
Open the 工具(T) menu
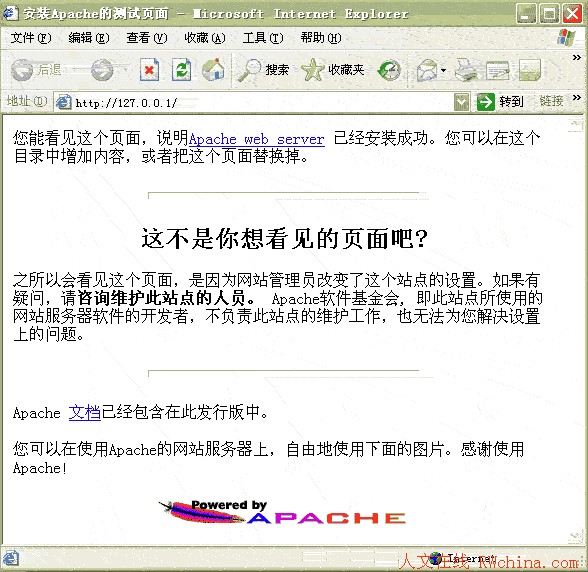point(263,38)
